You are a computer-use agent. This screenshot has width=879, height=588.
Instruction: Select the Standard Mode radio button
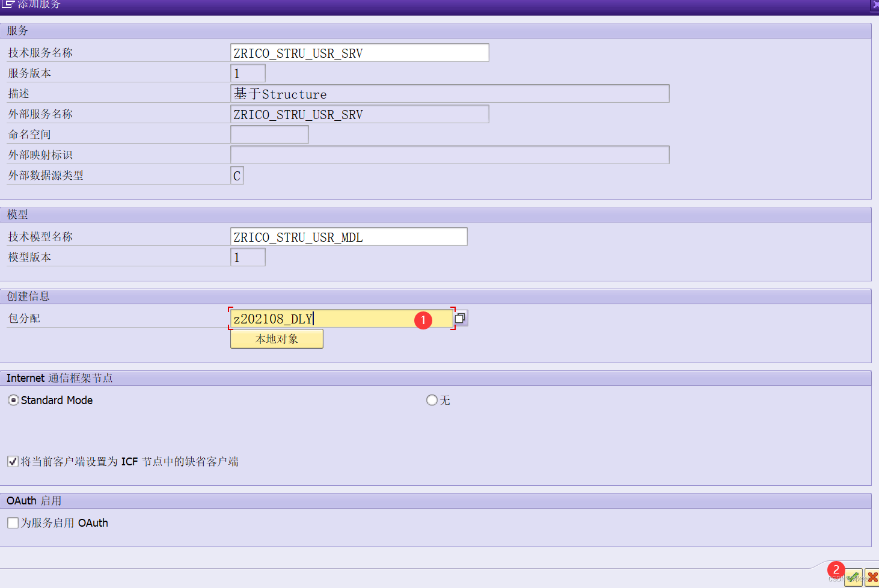[x=13, y=400]
